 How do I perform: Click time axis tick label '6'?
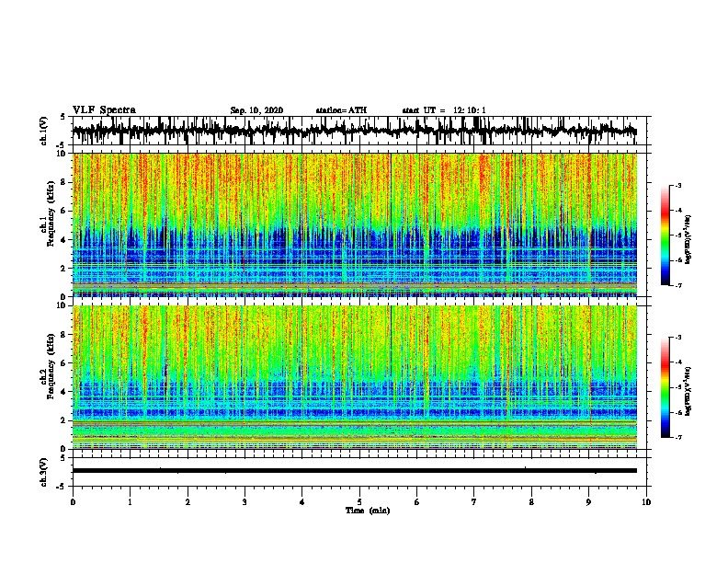click(x=417, y=501)
